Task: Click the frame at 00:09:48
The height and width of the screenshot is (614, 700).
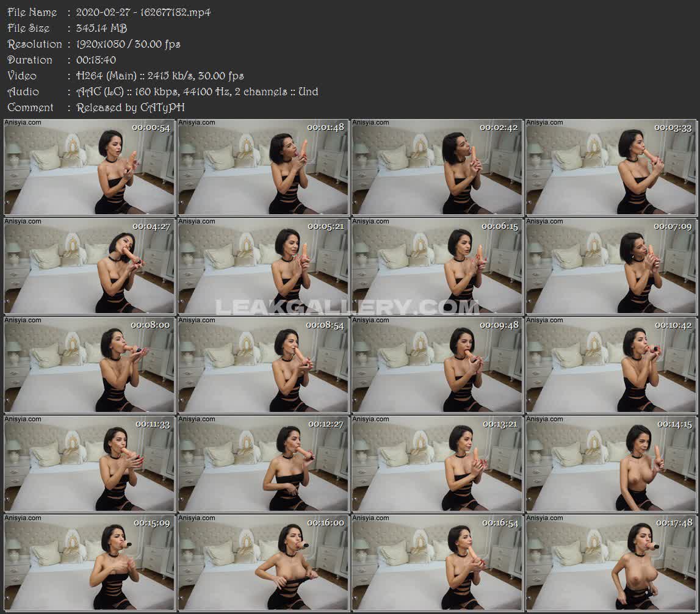Action: (x=437, y=365)
